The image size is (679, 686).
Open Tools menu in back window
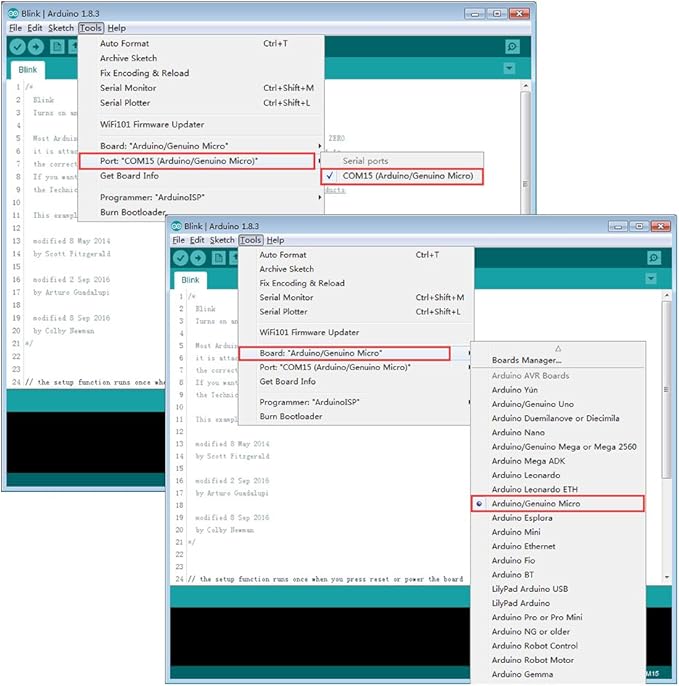pyautogui.click(x=91, y=28)
